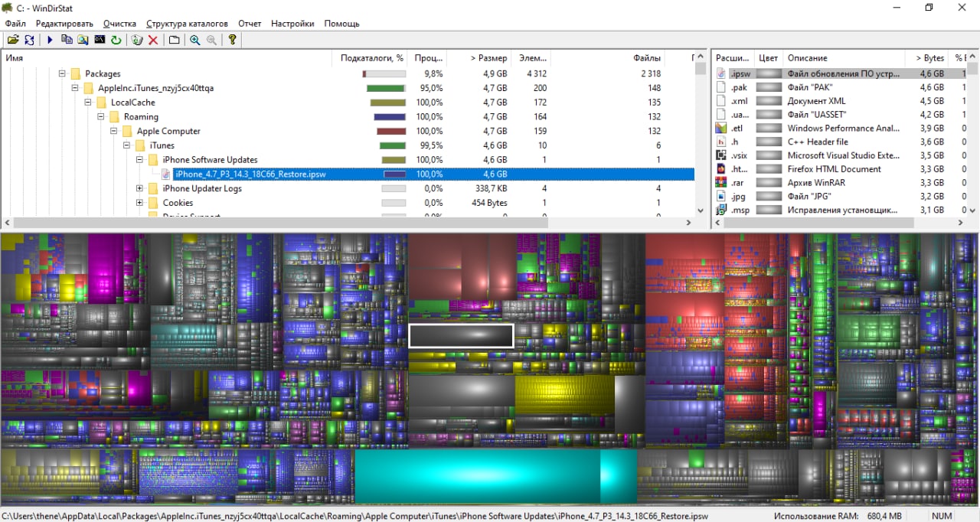980x522 pixels.
Task: Select iPhone_4.7_P3_14.3_18C66_Restore.ipsw row
Action: pos(348,175)
